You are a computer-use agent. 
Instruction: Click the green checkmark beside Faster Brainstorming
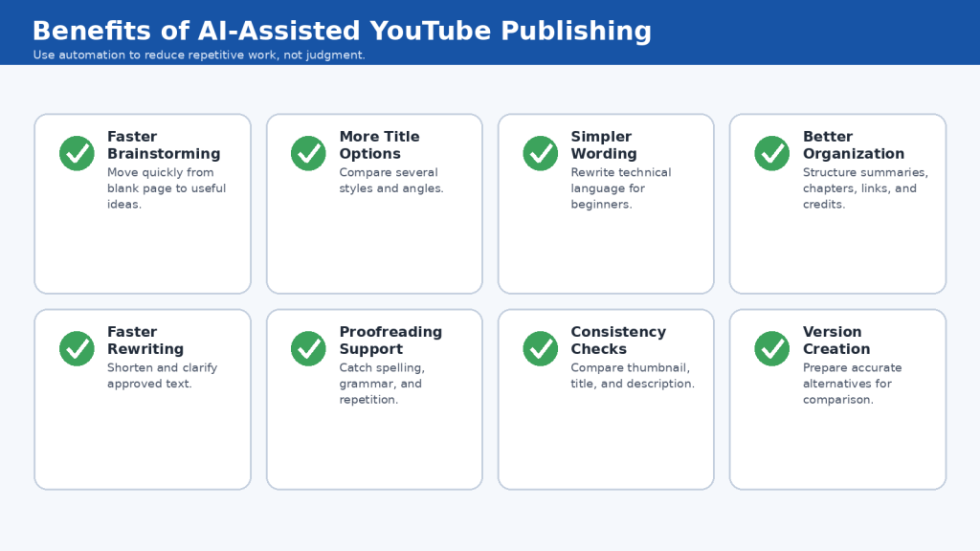click(x=77, y=153)
